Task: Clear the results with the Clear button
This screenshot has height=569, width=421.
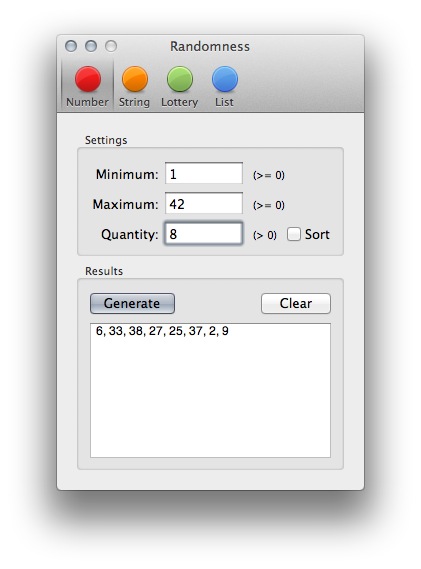Action: click(296, 303)
